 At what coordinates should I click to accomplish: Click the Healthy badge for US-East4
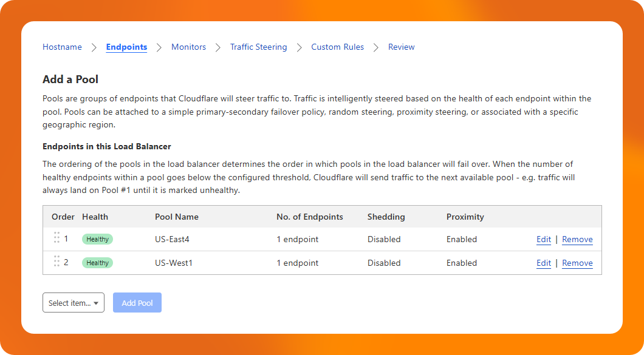(x=97, y=239)
